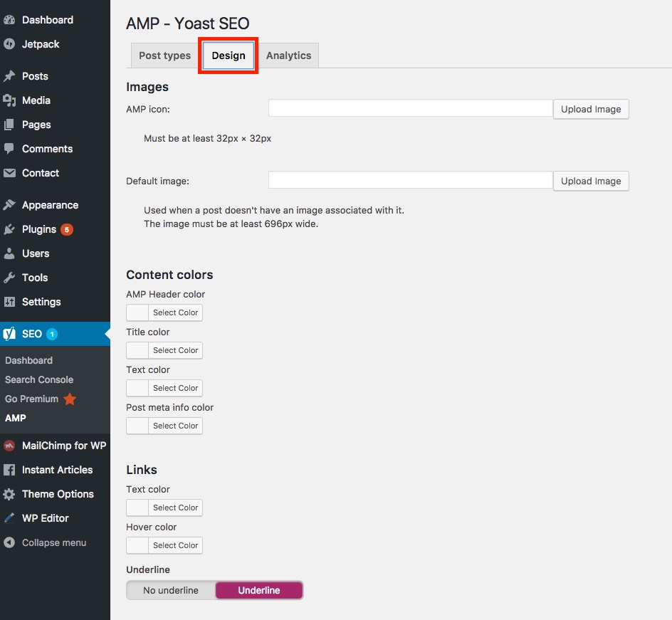Click the Post meta info color swatch
672x620 pixels.
click(137, 426)
